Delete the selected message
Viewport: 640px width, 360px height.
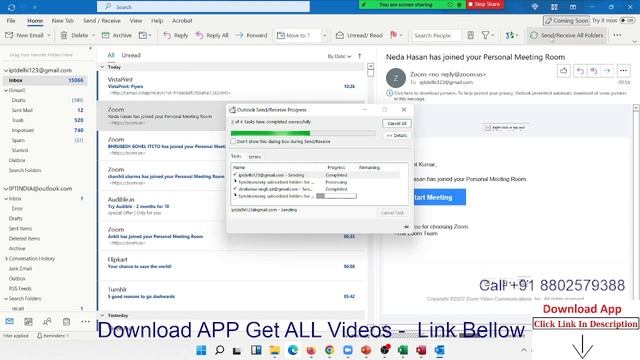(74, 36)
